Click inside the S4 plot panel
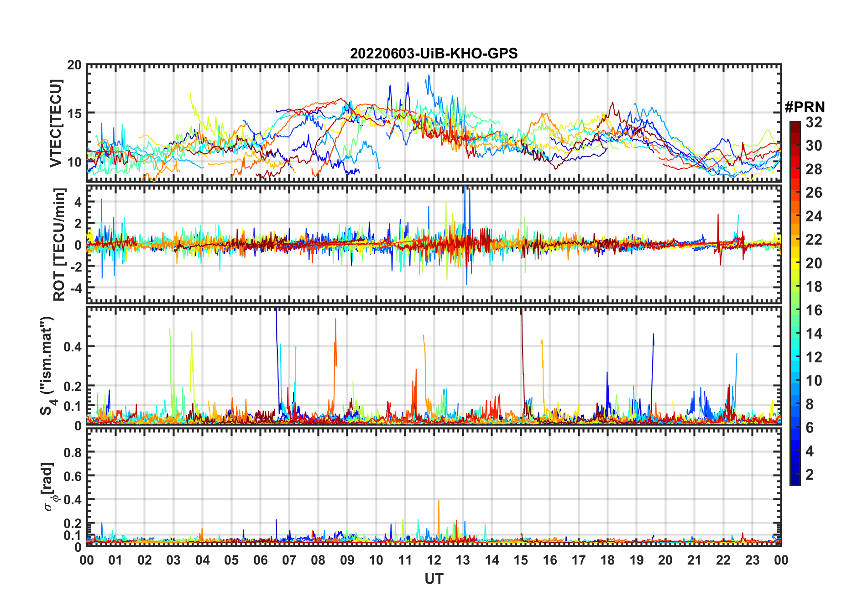 pos(434,366)
